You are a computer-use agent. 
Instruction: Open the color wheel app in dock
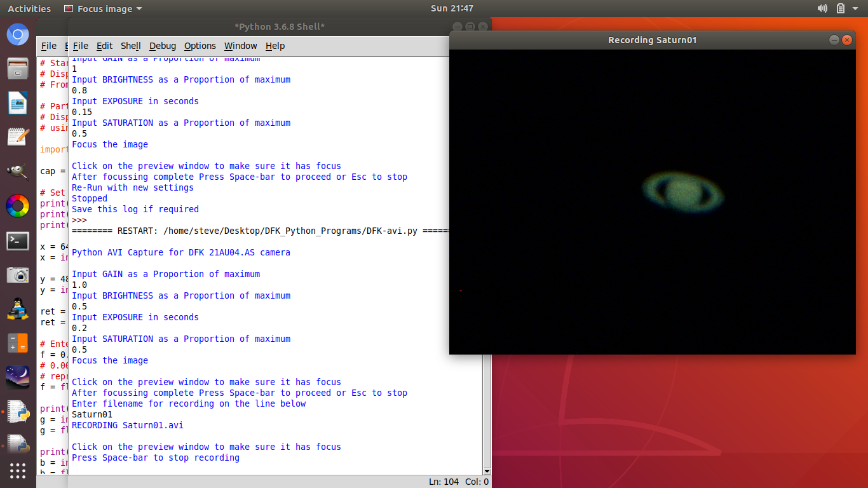coord(18,206)
